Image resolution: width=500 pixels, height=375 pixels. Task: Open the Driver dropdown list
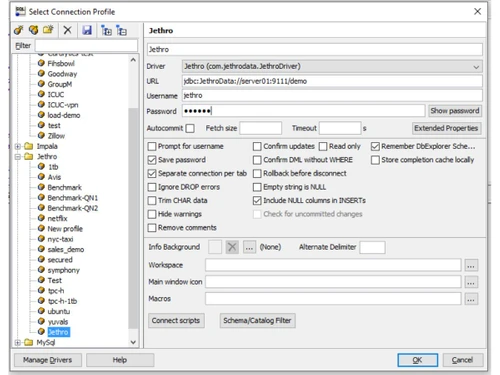pyautogui.click(x=476, y=67)
